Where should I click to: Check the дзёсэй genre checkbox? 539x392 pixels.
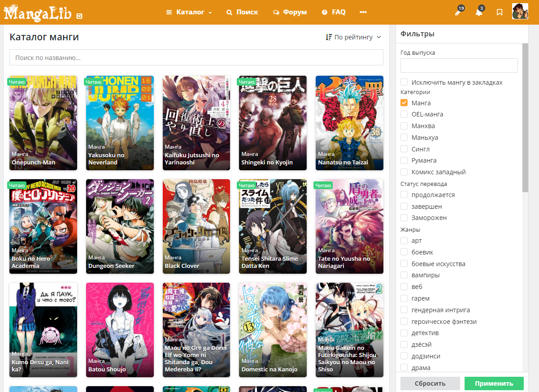click(404, 345)
